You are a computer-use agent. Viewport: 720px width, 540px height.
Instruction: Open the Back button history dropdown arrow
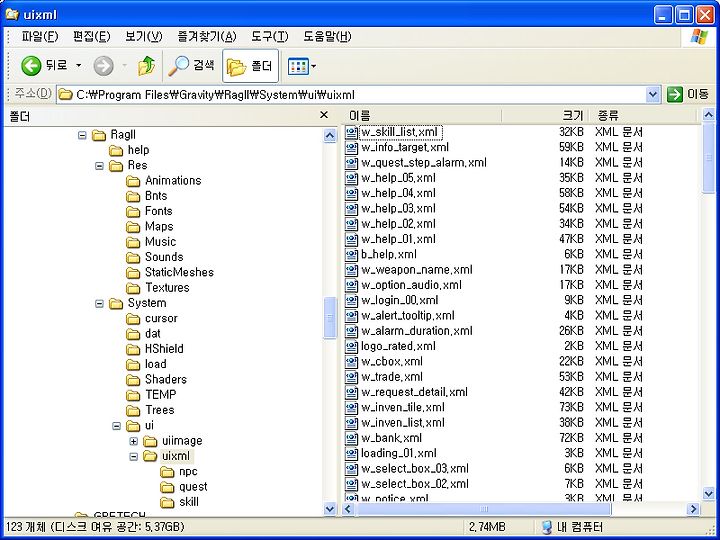pos(79,66)
